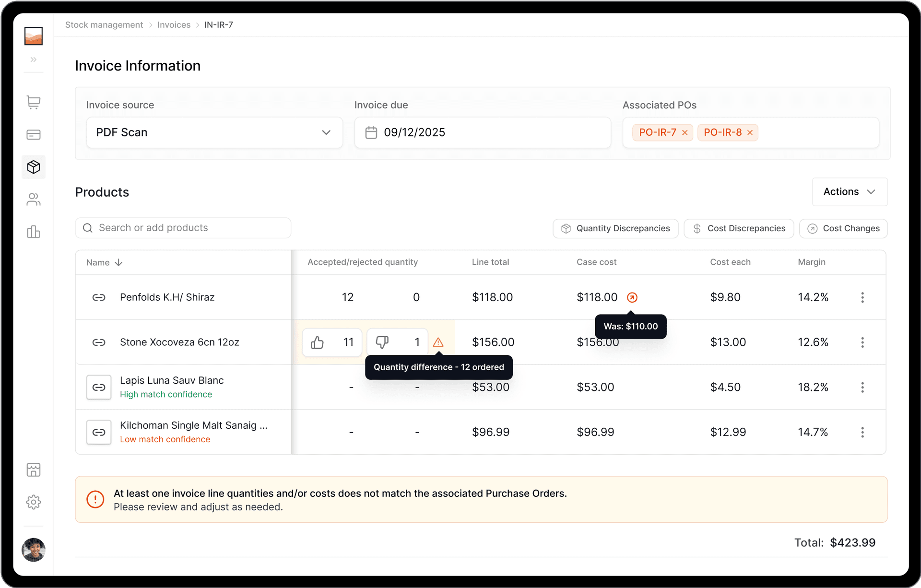The height and width of the screenshot is (588, 921).
Task: Toggle Cost Discrepancies filter
Action: 739,228
